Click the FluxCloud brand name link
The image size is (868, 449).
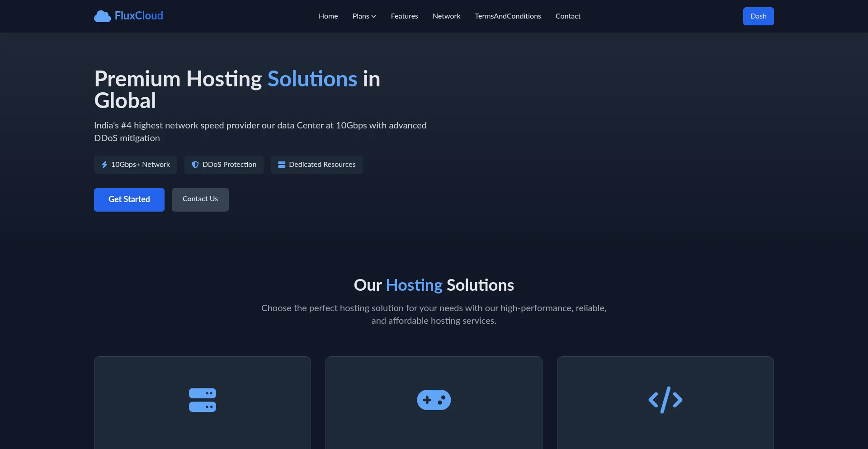(x=139, y=16)
